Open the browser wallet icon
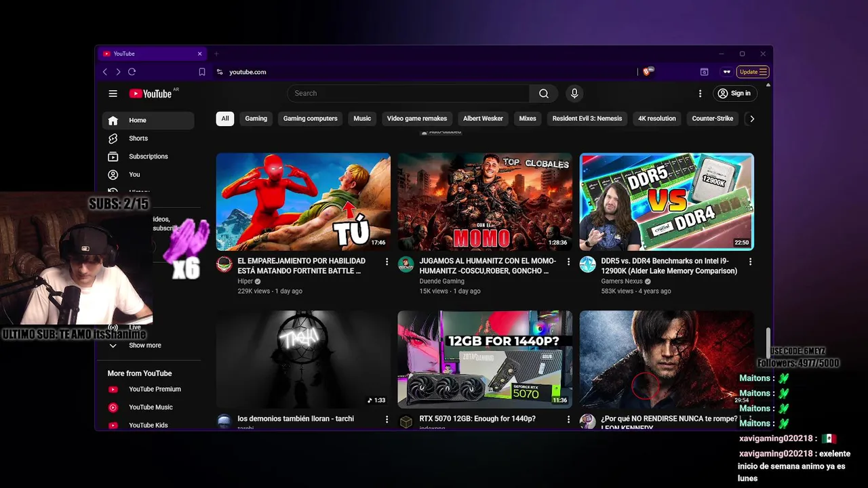 (704, 72)
